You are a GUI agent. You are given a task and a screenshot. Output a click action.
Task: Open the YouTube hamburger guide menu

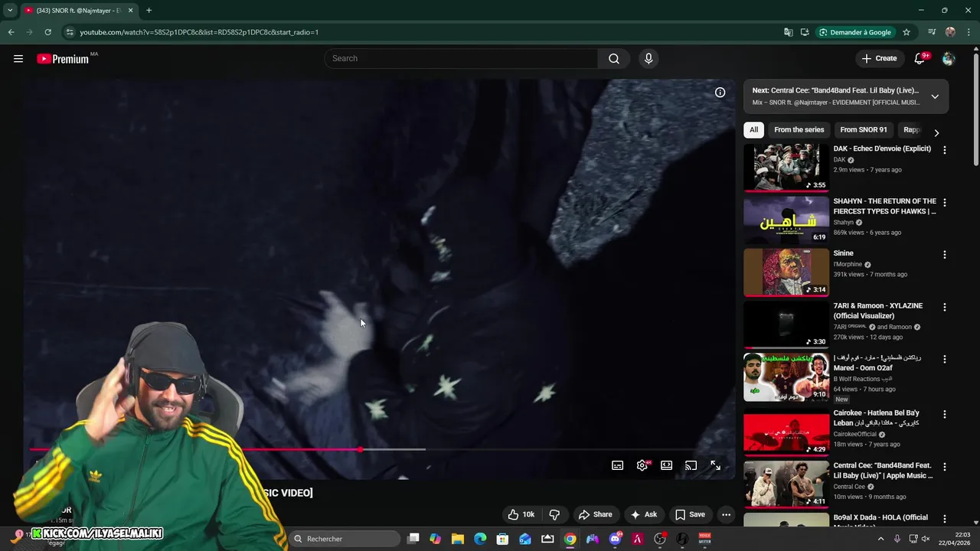(18, 59)
